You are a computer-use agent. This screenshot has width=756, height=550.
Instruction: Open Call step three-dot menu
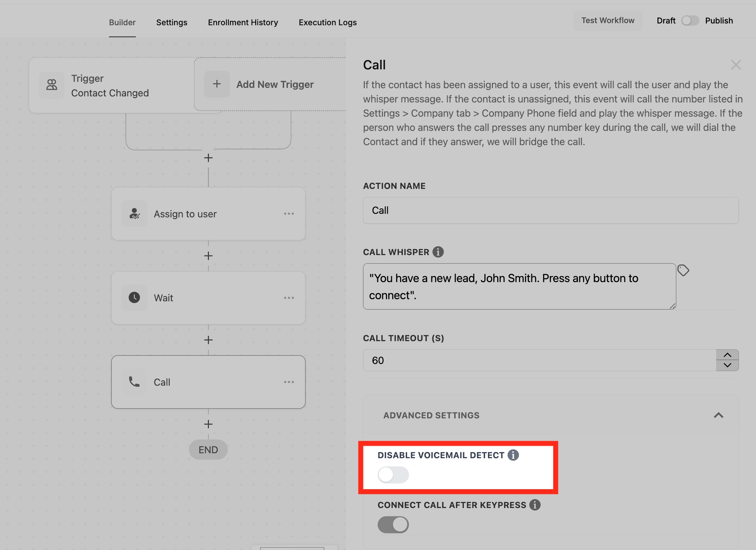[289, 382]
